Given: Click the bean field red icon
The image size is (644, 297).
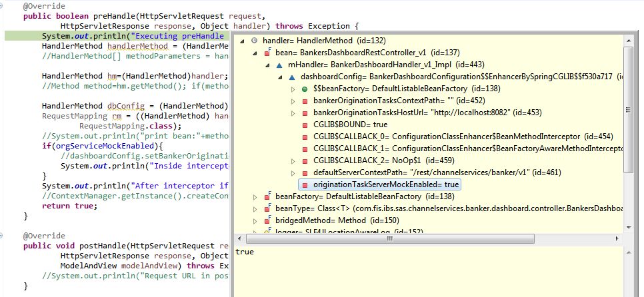Looking at the screenshot, I should (267, 53).
